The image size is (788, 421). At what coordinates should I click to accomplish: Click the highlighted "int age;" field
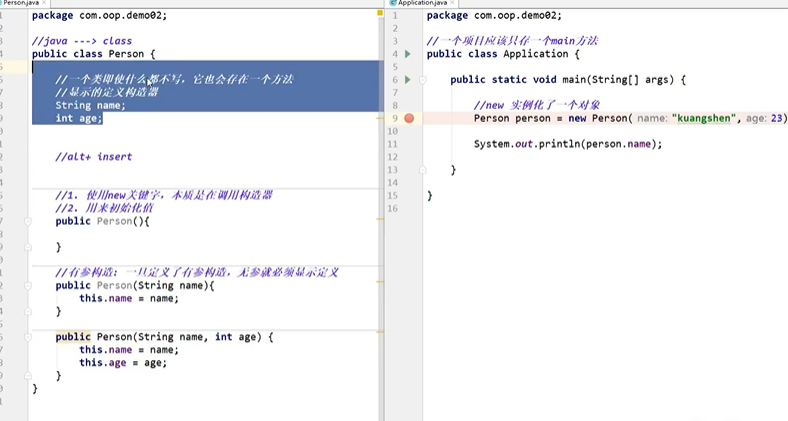click(79, 118)
